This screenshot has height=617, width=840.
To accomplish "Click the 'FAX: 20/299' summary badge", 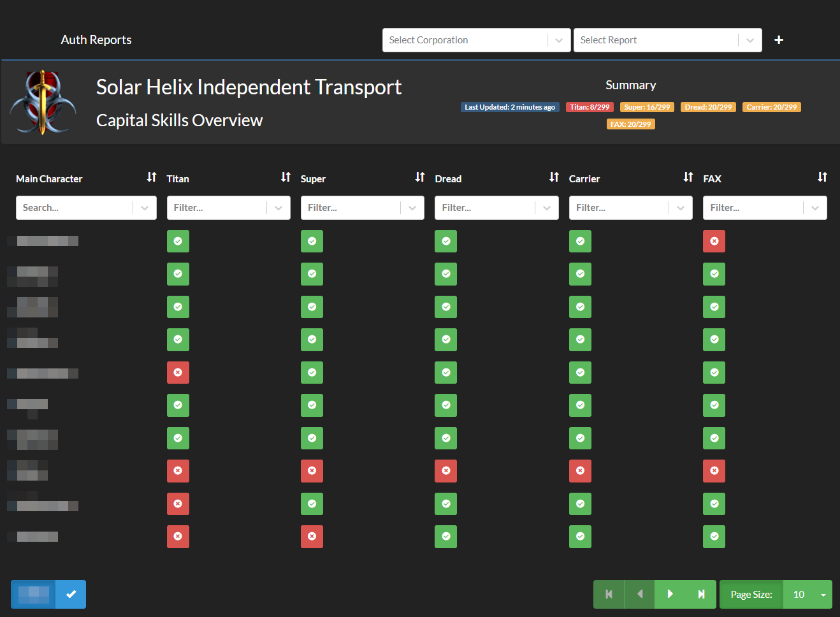I will click(x=631, y=124).
